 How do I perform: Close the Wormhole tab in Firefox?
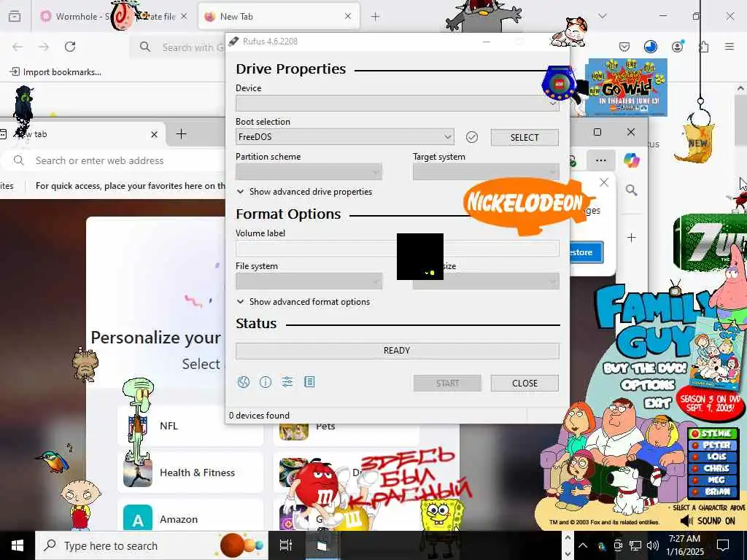tap(183, 16)
